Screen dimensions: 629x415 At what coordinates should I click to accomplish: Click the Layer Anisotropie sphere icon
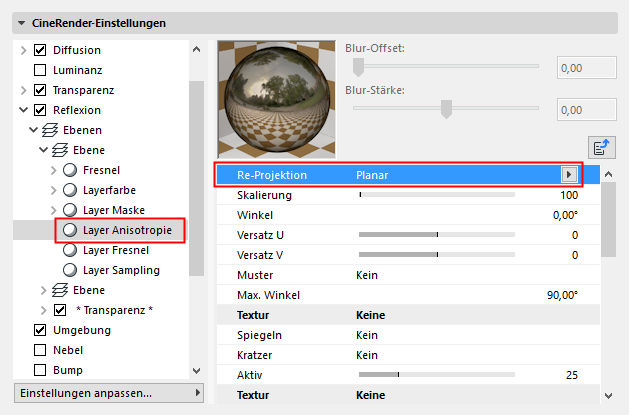tap(70, 230)
